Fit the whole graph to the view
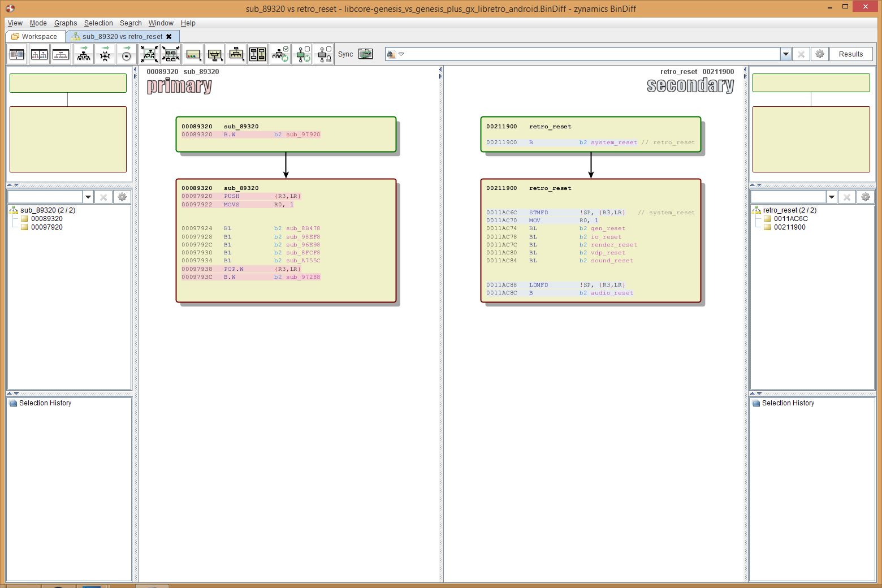 pos(149,54)
